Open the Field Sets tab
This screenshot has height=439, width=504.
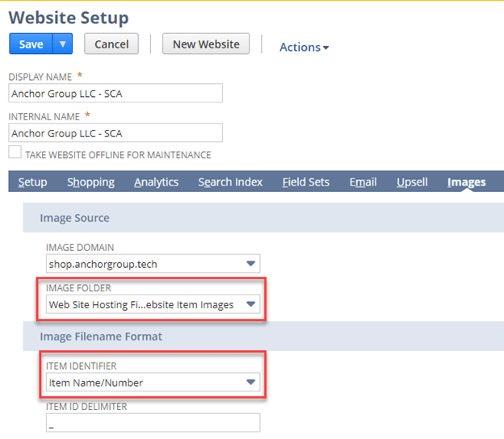306,182
